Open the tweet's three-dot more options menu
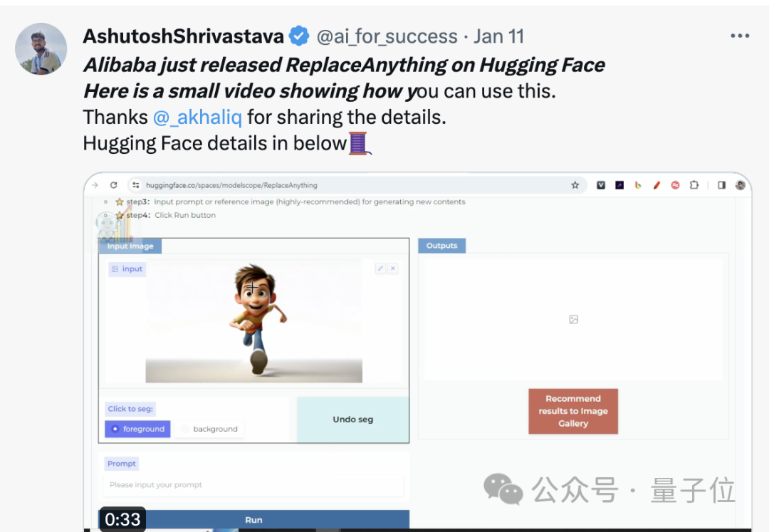 [740, 36]
